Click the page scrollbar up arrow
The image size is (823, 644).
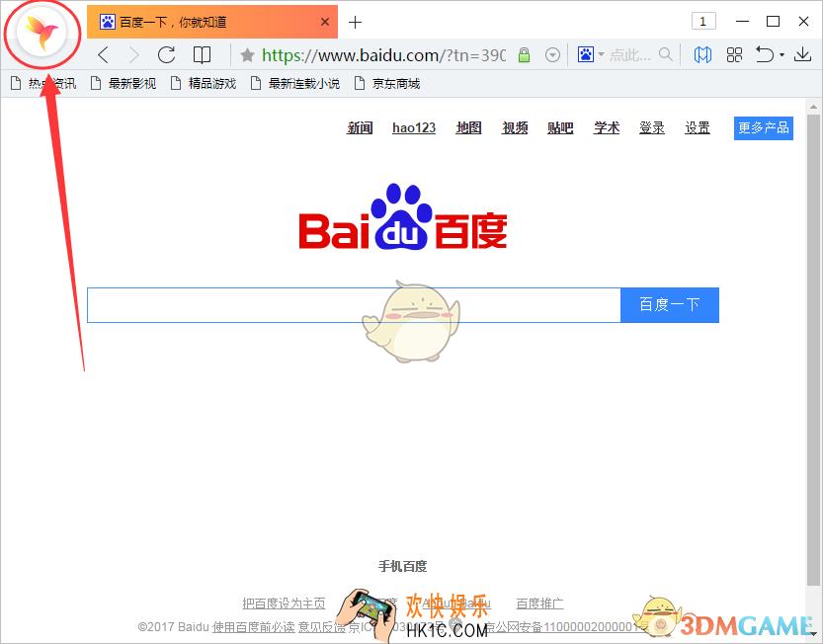coord(813,107)
